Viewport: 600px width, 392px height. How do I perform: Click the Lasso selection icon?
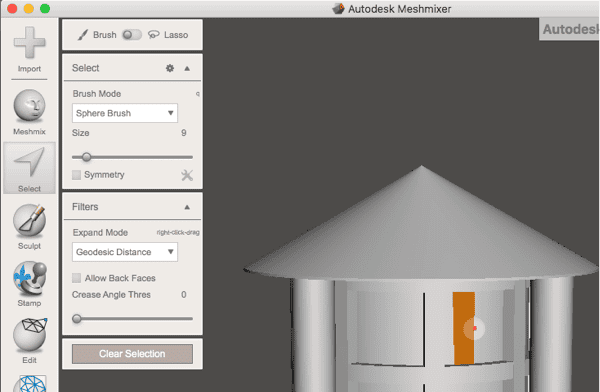153,35
